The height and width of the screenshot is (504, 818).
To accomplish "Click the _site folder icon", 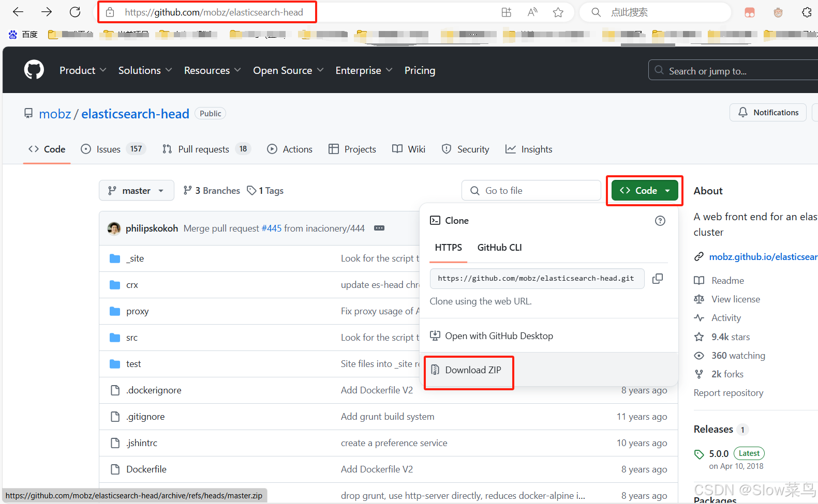I will pyautogui.click(x=115, y=258).
